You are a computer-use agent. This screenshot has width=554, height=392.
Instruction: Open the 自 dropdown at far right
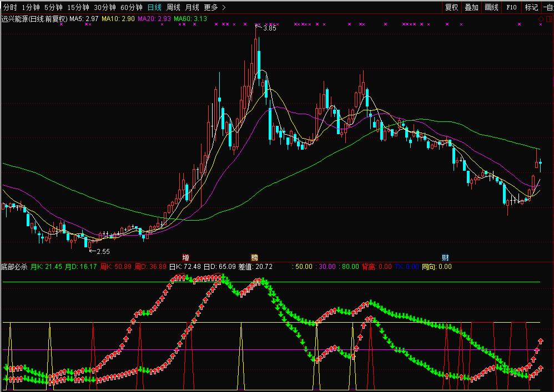tap(548, 7)
